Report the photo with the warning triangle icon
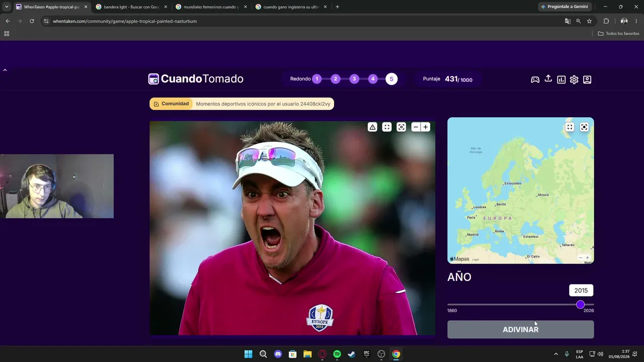Screen dimensions: 644x362 [372, 127]
